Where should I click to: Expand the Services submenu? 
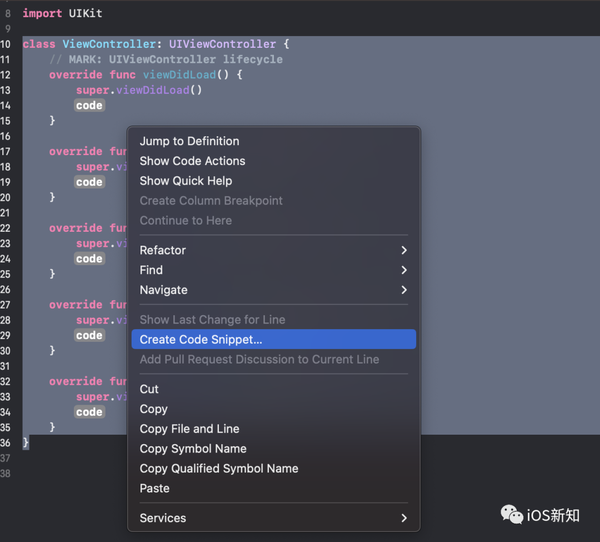(403, 518)
